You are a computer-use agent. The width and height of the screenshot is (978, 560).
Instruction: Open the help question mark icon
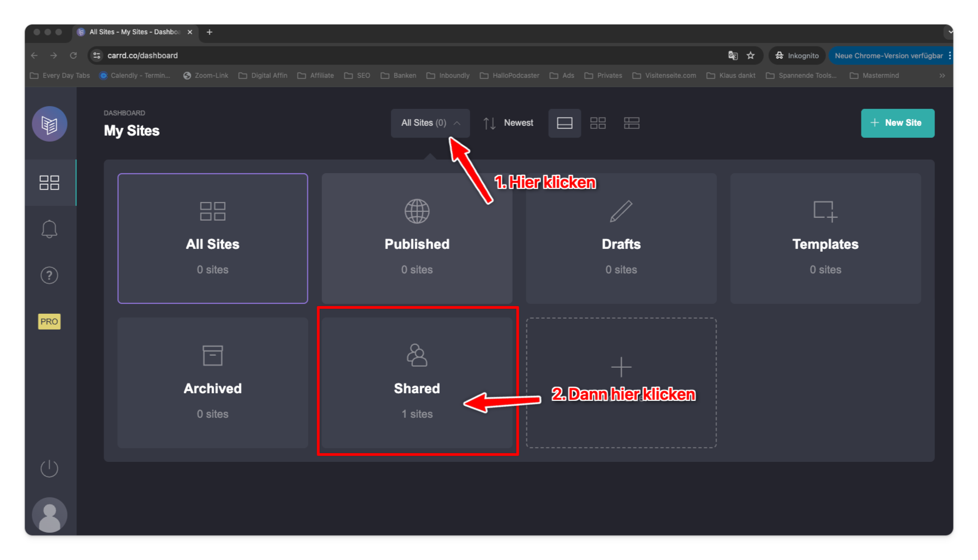(x=49, y=276)
